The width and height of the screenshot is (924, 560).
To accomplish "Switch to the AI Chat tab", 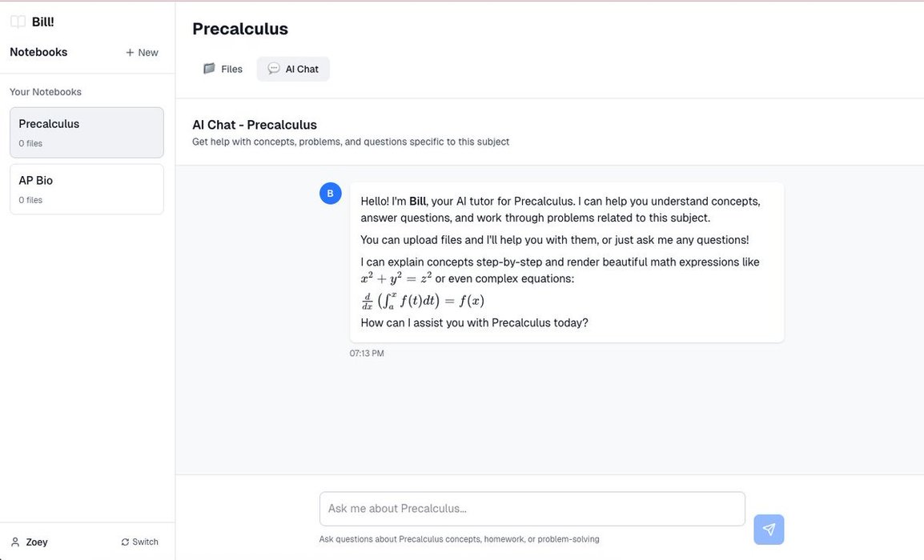I will (x=293, y=70).
